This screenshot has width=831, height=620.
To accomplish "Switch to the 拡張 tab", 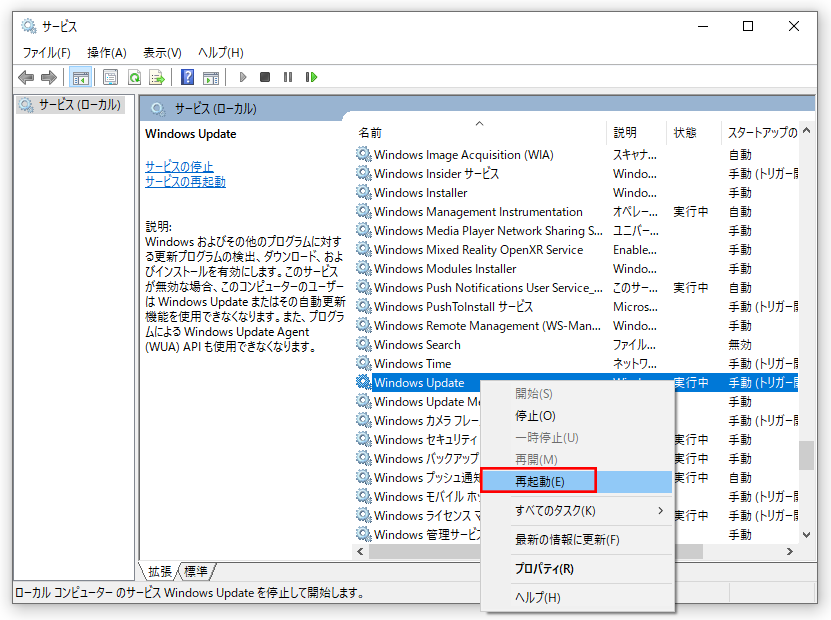I will pyautogui.click(x=160, y=571).
